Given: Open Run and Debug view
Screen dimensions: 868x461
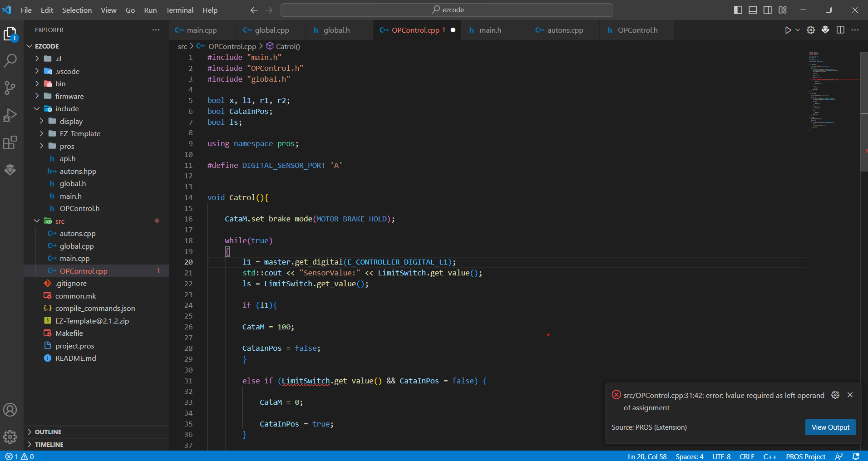Looking at the screenshot, I should 10,115.
